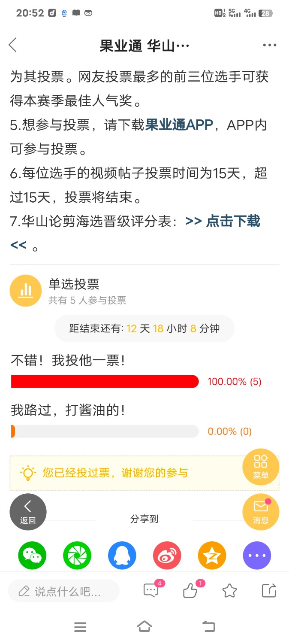Tap the floating 返回 back button
This screenshot has height=644, width=289.
coord(28,512)
